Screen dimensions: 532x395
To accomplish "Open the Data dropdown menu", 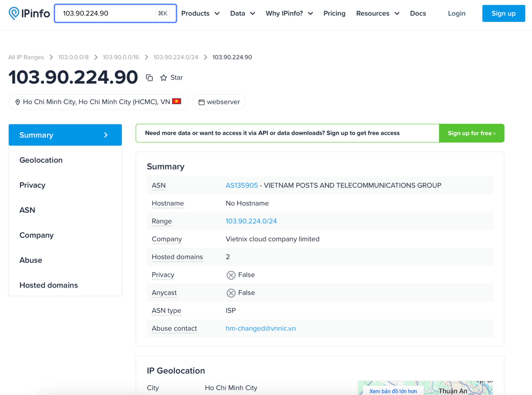I will coord(242,13).
